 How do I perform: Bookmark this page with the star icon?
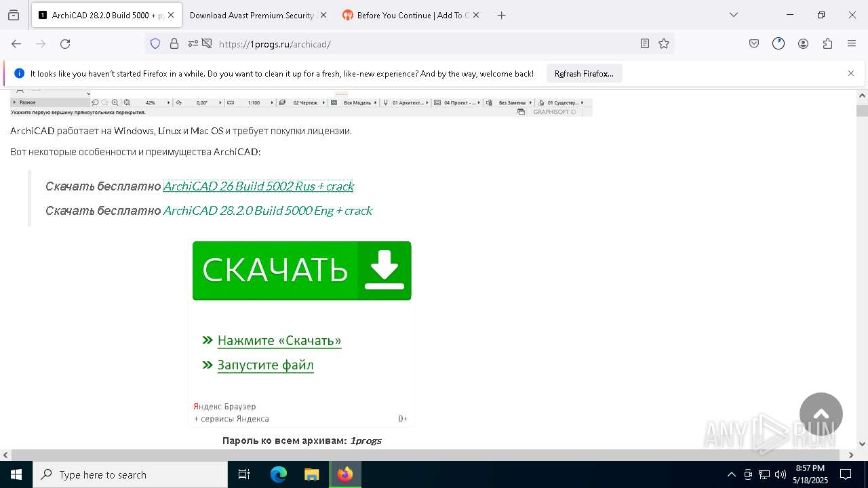tap(664, 43)
